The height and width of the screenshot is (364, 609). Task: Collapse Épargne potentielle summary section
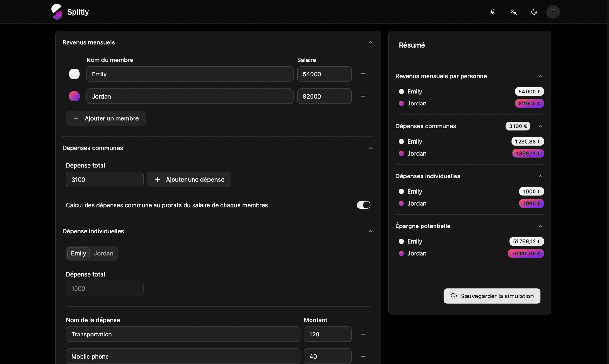click(540, 226)
